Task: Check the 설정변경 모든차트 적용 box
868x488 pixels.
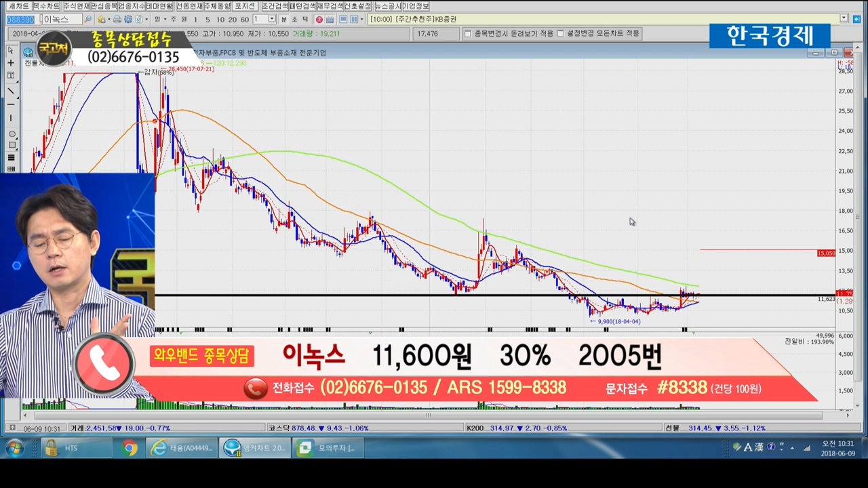Action: pyautogui.click(x=560, y=33)
